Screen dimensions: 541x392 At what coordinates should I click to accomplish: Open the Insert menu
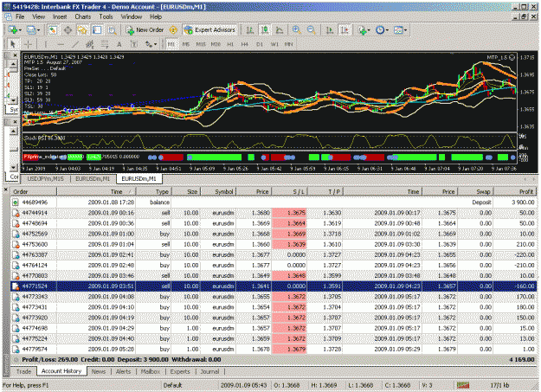coord(60,16)
